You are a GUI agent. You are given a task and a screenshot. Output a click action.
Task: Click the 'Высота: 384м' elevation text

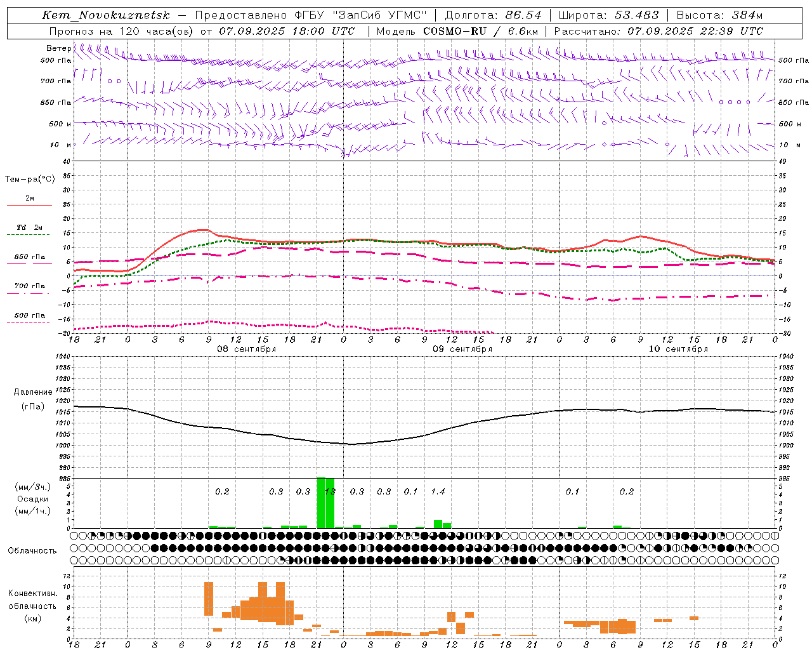pyautogui.click(x=719, y=15)
